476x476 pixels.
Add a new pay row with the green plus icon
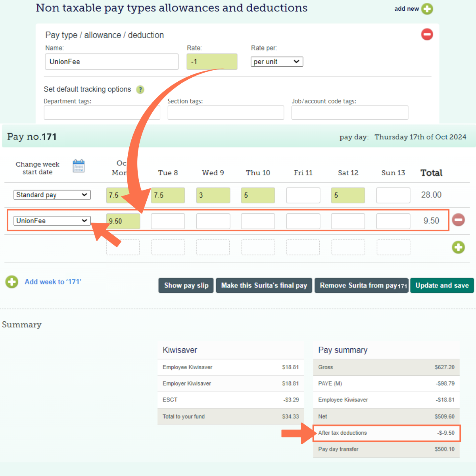459,247
